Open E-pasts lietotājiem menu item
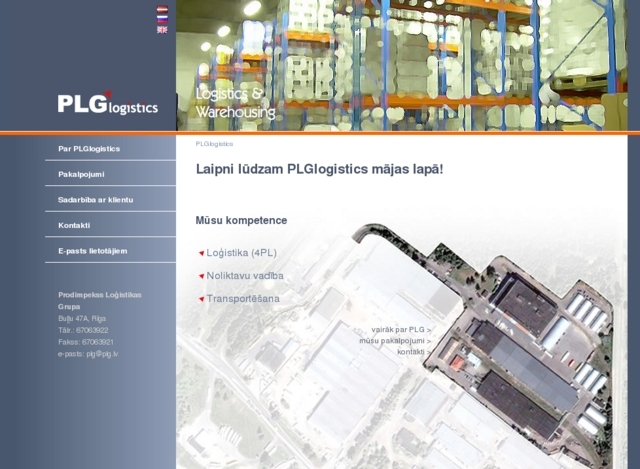The height and width of the screenshot is (469, 640). coord(93,251)
